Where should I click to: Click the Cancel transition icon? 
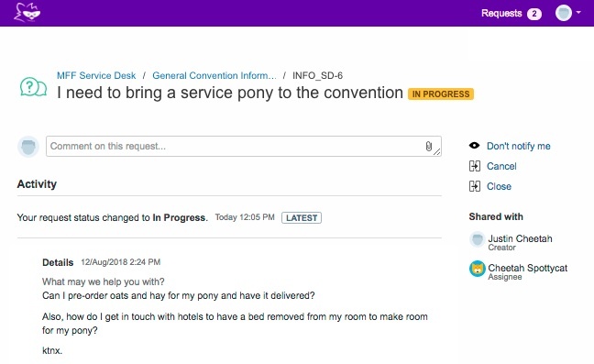pyautogui.click(x=475, y=166)
